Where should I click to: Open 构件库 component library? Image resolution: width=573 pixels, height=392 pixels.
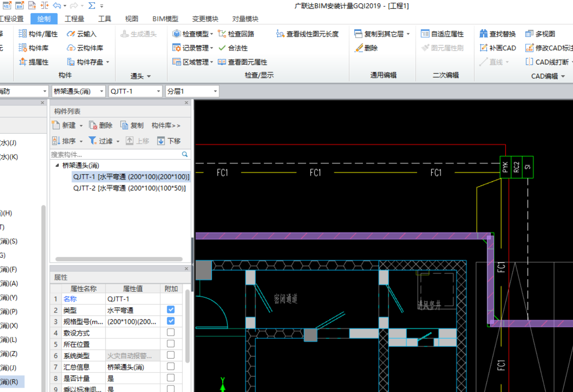34,48
